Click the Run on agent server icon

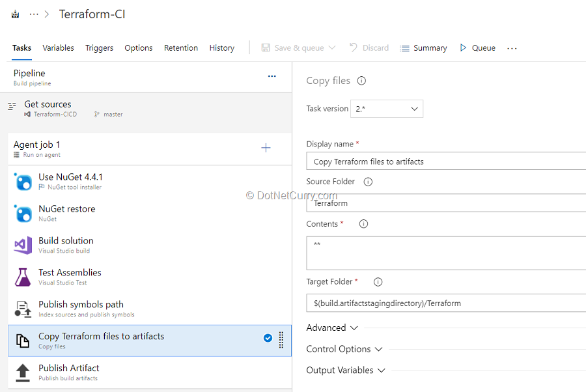[x=16, y=155]
